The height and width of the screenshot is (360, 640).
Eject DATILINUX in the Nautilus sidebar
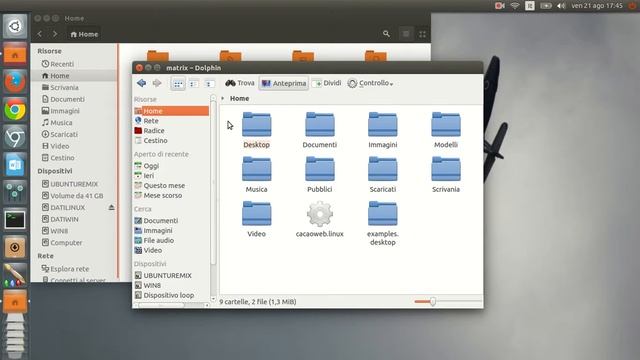click(x=111, y=207)
